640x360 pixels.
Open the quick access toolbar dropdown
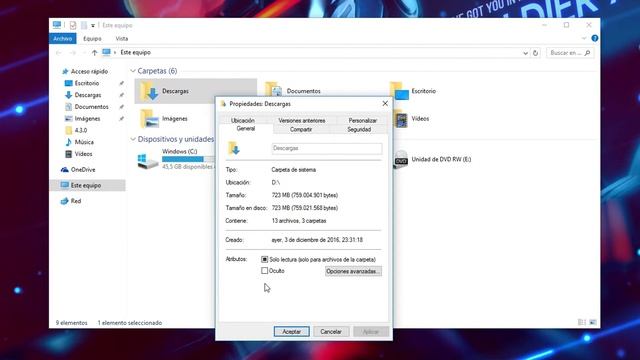click(x=93, y=25)
